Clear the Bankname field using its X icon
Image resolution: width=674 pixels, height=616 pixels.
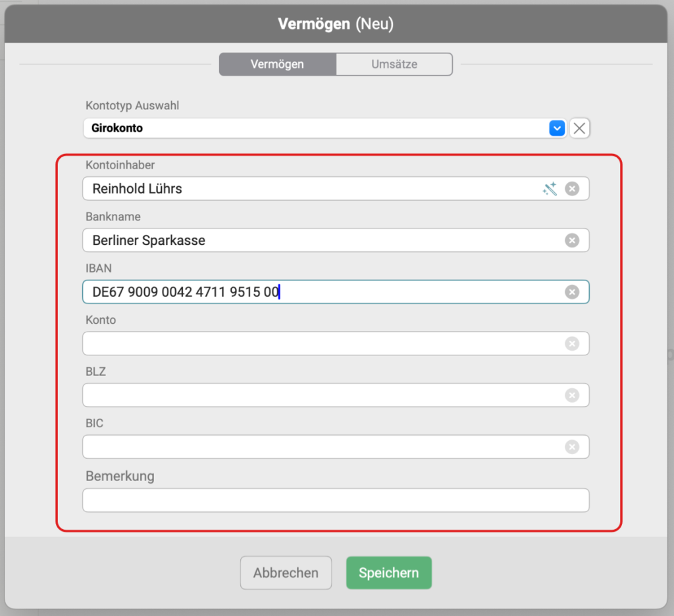[572, 240]
